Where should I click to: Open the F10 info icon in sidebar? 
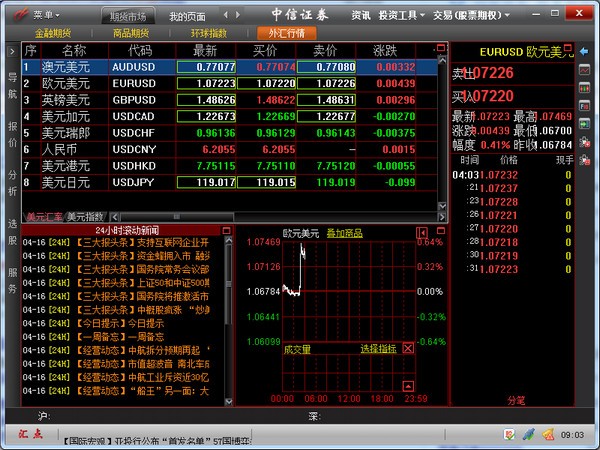tap(584, 106)
